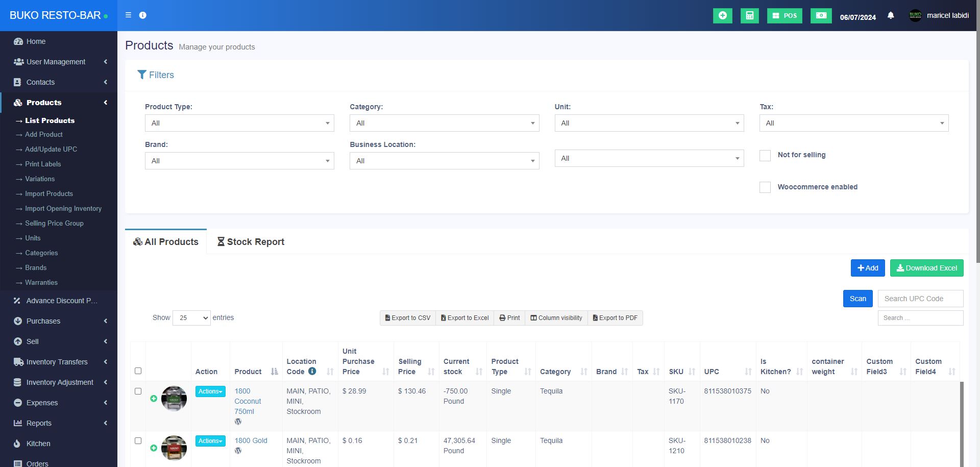Viewport: 980px width, 467px height.
Task: Click the green plus quick-add icon in header
Action: tap(722, 16)
